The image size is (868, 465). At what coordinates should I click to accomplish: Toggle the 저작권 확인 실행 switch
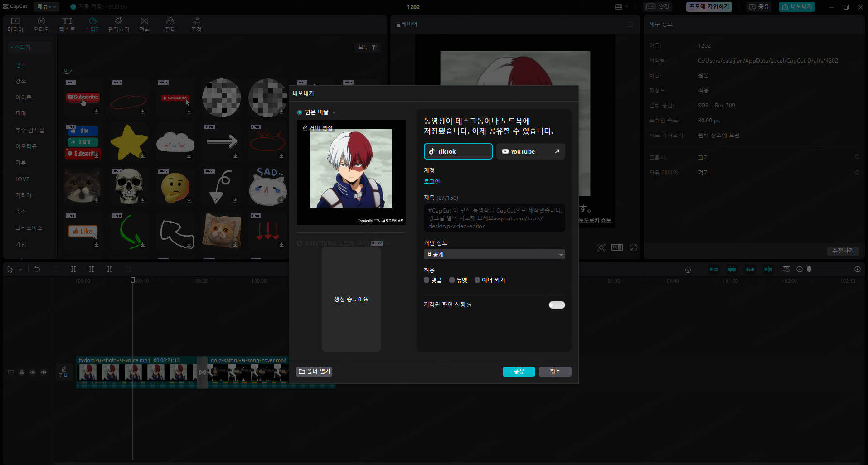(x=557, y=305)
